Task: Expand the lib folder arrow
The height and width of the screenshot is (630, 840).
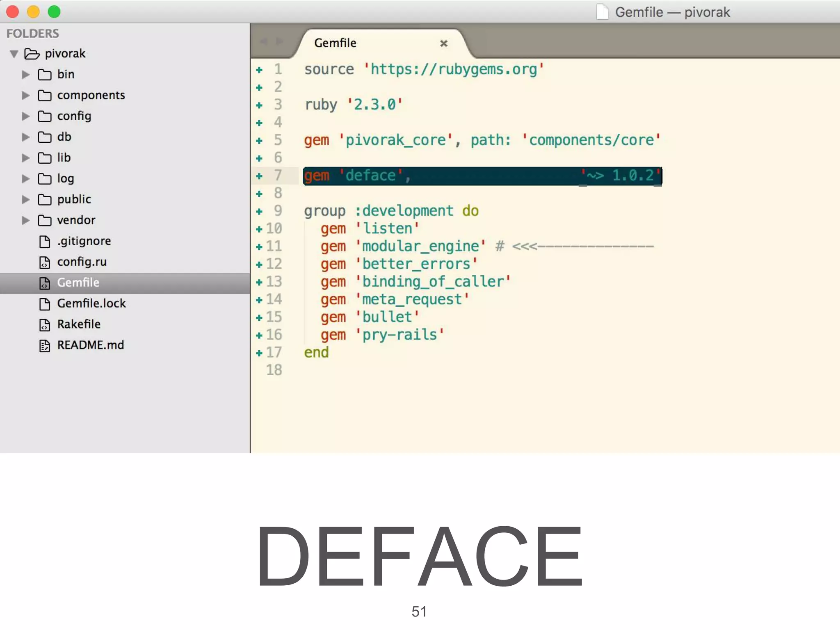Action: 25,158
